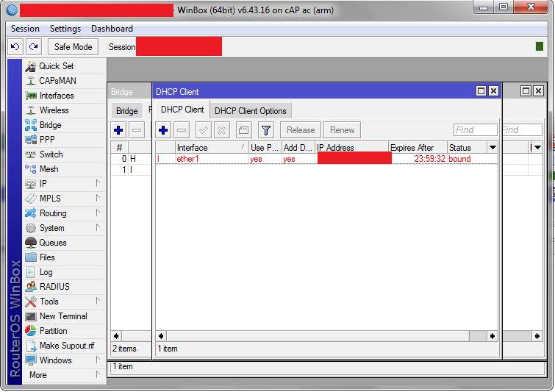Open Wireless sidebar entry
555x392 pixels.
65,110
